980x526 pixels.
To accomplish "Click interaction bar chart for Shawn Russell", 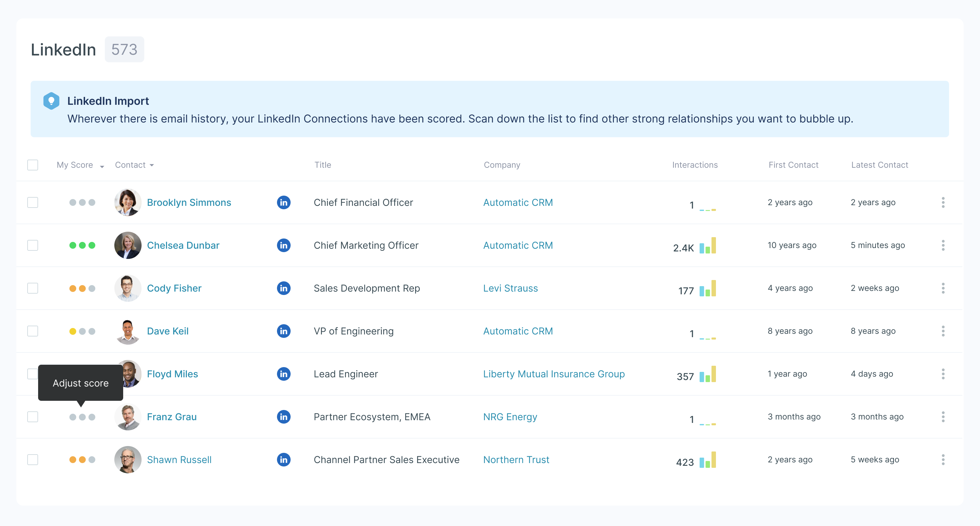I will pyautogui.click(x=707, y=460).
